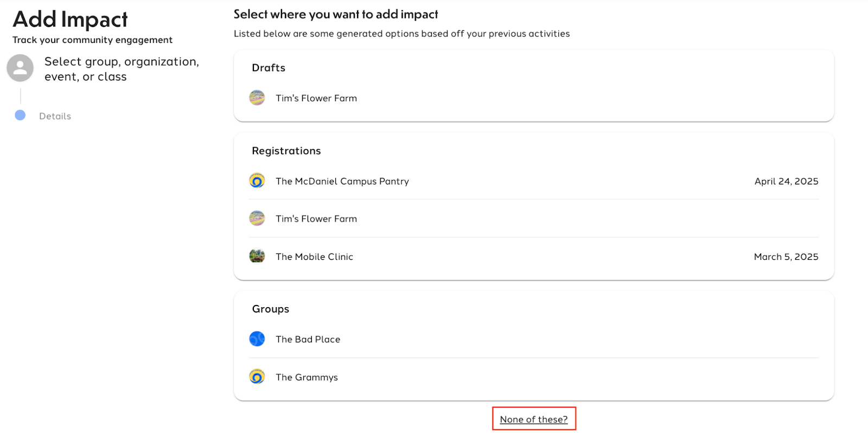Screen dimensions: 868x433
Task: Go to the Details step label
Action: pos(55,116)
